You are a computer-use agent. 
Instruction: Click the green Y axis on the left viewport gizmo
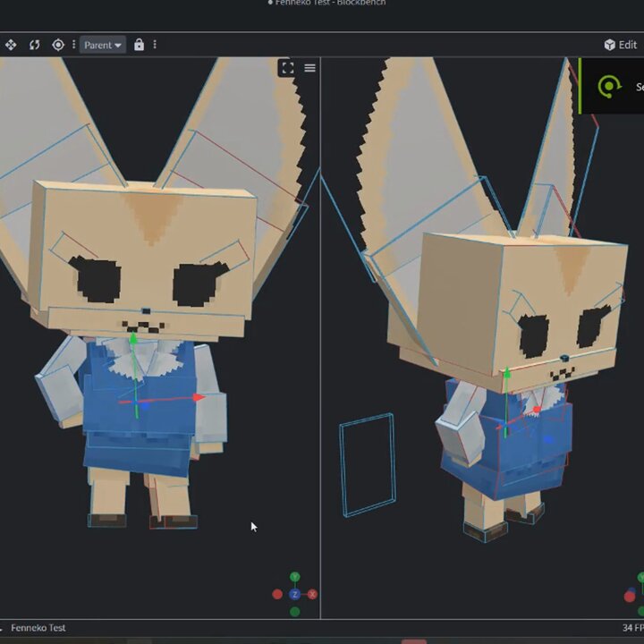[x=295, y=577]
